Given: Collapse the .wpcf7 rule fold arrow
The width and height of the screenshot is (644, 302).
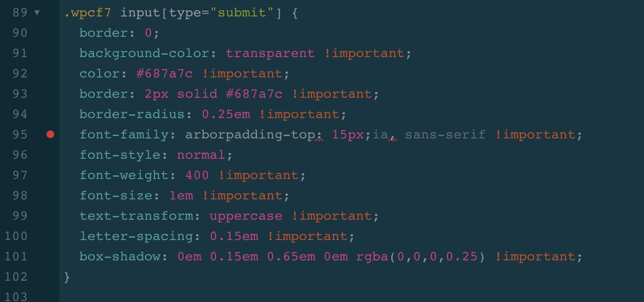Looking at the screenshot, I should click(37, 13).
